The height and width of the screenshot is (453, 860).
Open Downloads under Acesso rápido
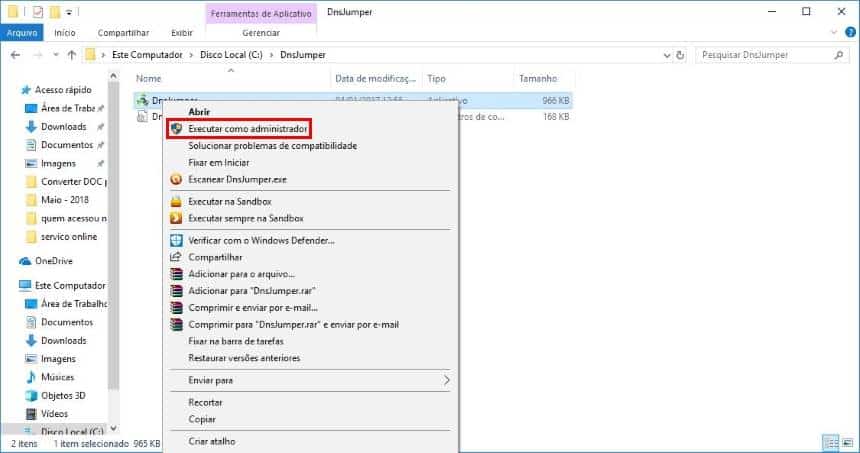coord(64,127)
